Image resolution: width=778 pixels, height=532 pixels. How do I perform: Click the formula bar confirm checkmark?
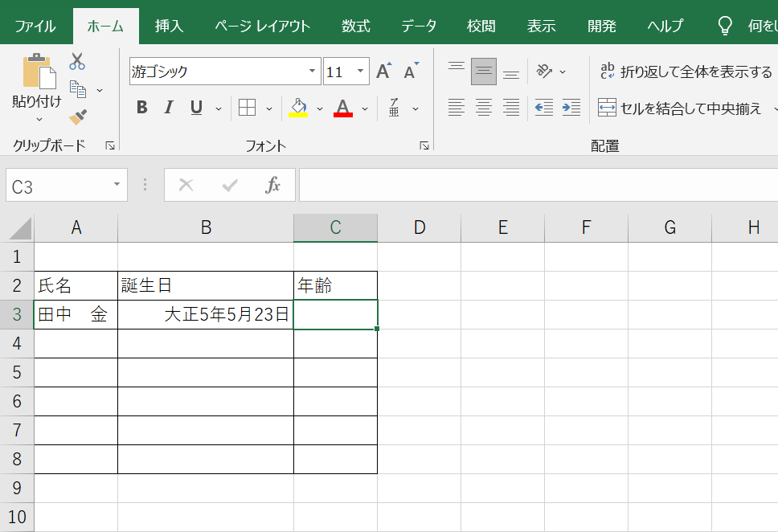tap(230, 185)
